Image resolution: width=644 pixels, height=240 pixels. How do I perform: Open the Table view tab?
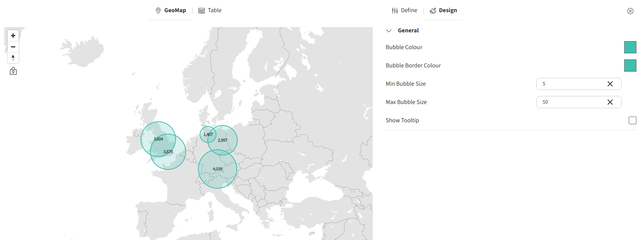click(210, 11)
